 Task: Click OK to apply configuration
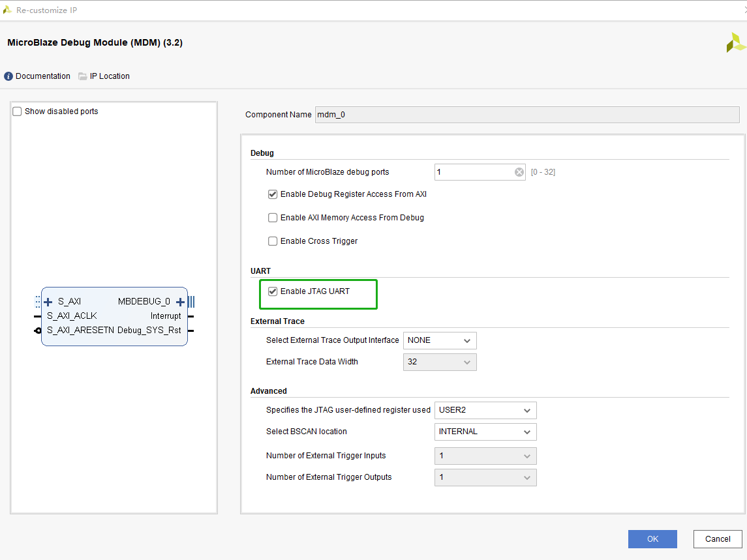coord(652,539)
